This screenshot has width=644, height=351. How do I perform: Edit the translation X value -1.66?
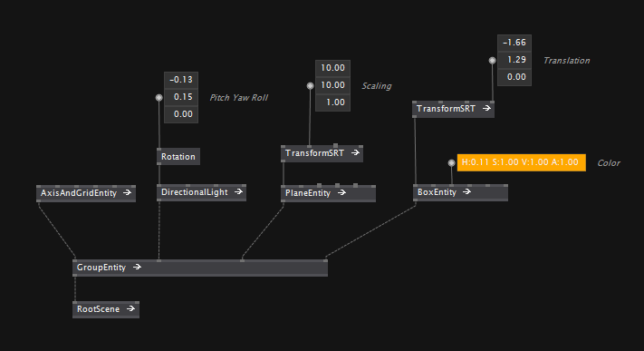[x=514, y=43]
